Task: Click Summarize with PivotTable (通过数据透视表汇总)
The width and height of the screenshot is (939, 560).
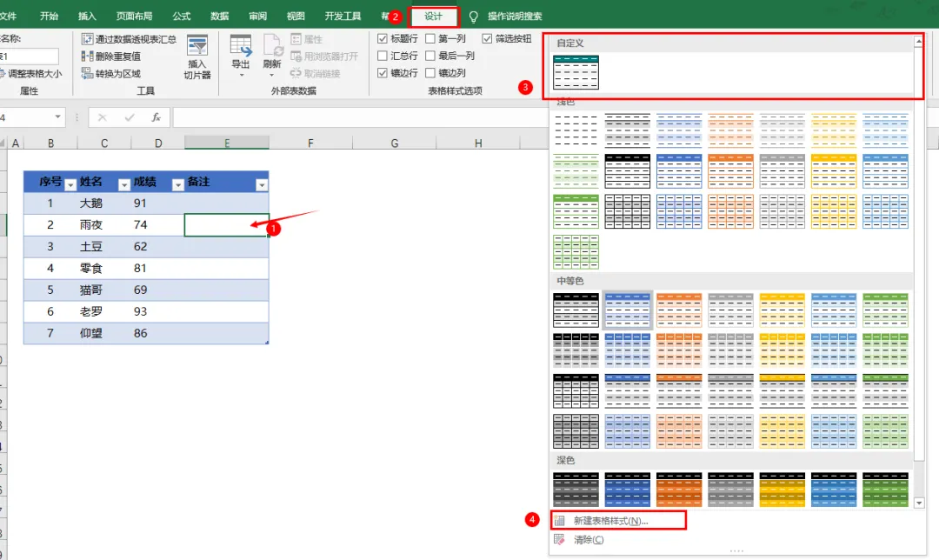Action: (x=129, y=39)
